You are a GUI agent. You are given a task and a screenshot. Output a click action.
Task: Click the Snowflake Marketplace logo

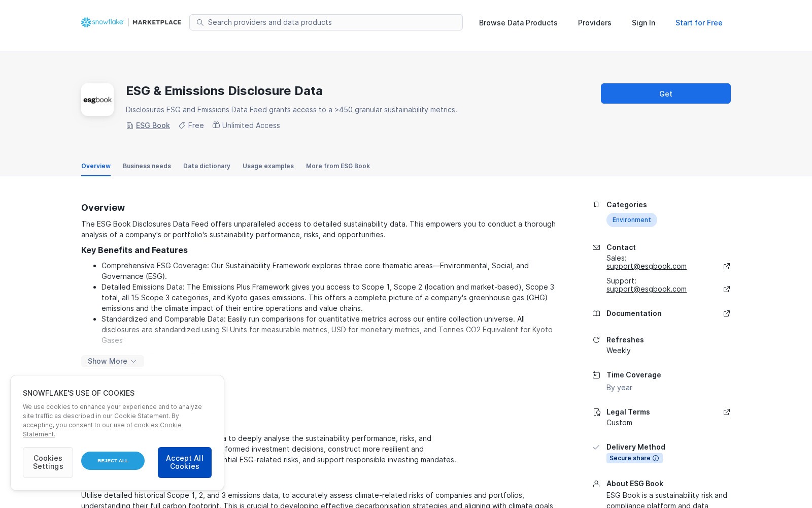[x=131, y=22]
